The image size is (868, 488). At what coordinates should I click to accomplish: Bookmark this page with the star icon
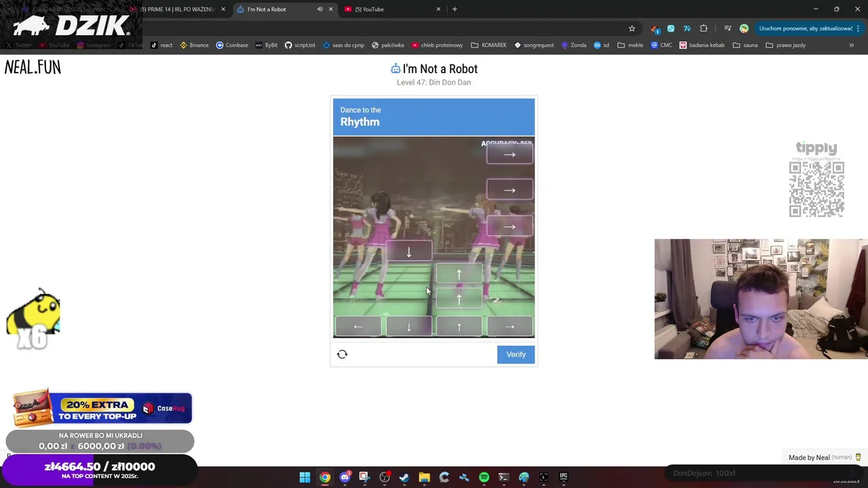coord(632,28)
